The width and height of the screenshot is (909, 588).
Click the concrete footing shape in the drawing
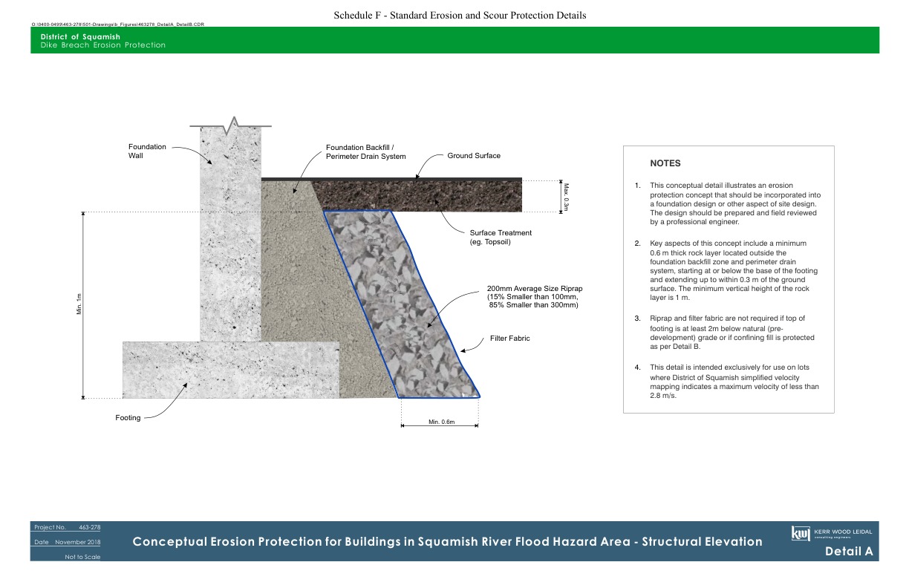(230, 370)
